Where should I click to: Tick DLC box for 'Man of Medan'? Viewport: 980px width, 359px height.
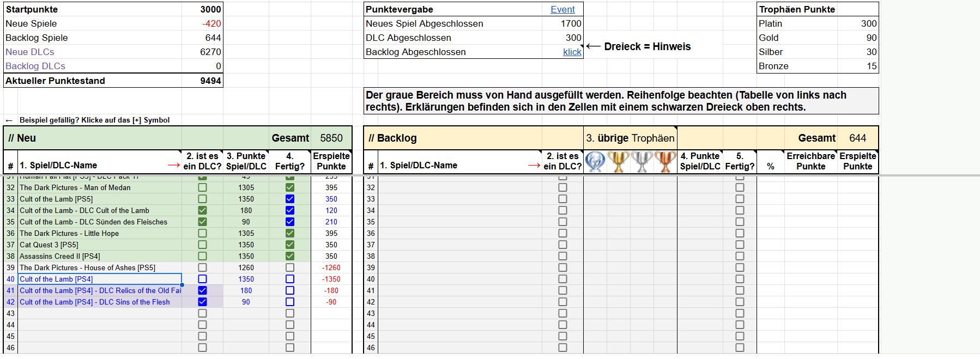pos(202,187)
